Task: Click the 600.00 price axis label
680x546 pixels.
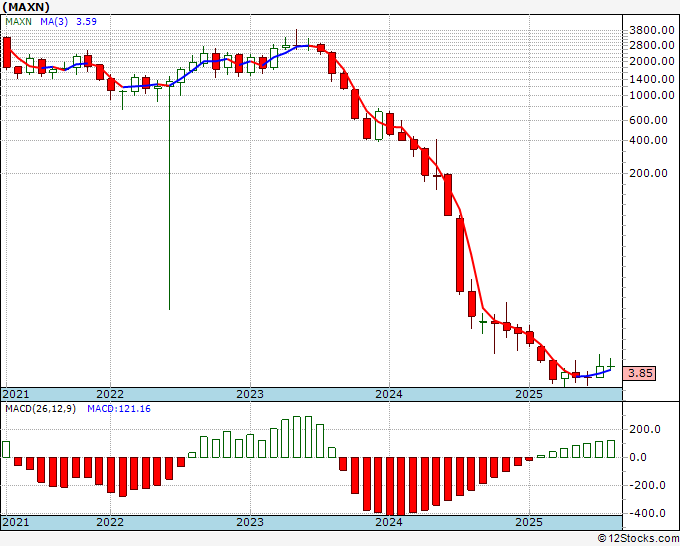Action: [648, 120]
